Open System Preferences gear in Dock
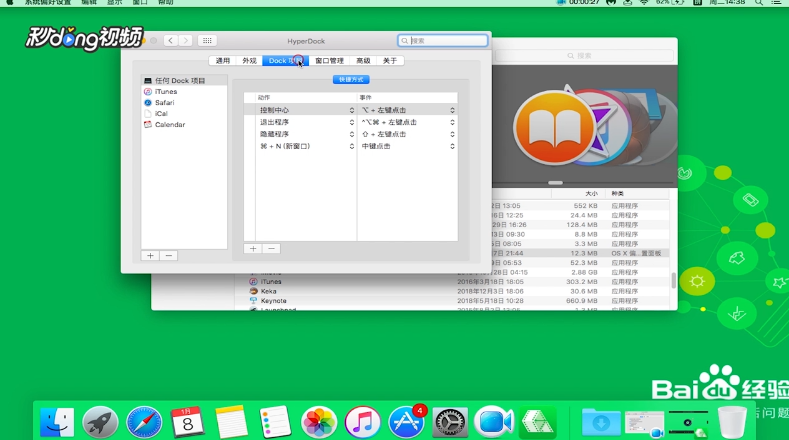This screenshot has width=789, height=440. [x=450, y=421]
